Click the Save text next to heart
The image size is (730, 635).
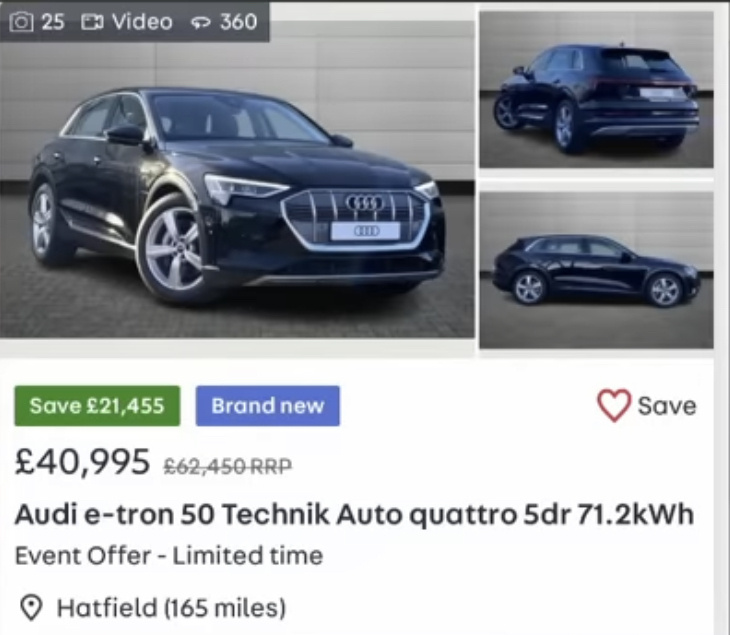tap(667, 406)
